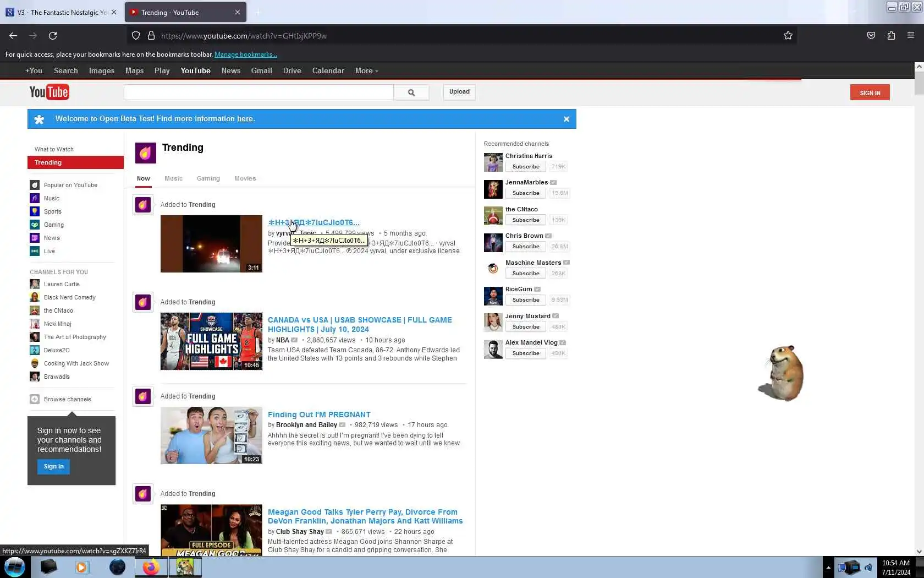The height and width of the screenshot is (578, 924).
Task: Click the Sports category icon
Action: (35, 211)
